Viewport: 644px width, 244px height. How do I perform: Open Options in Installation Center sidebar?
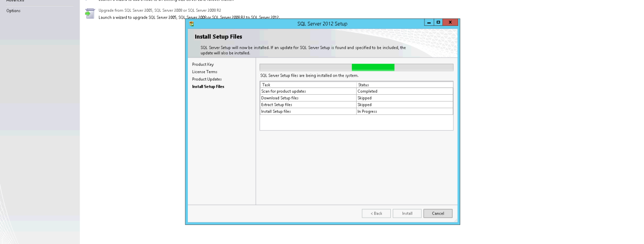13,11
